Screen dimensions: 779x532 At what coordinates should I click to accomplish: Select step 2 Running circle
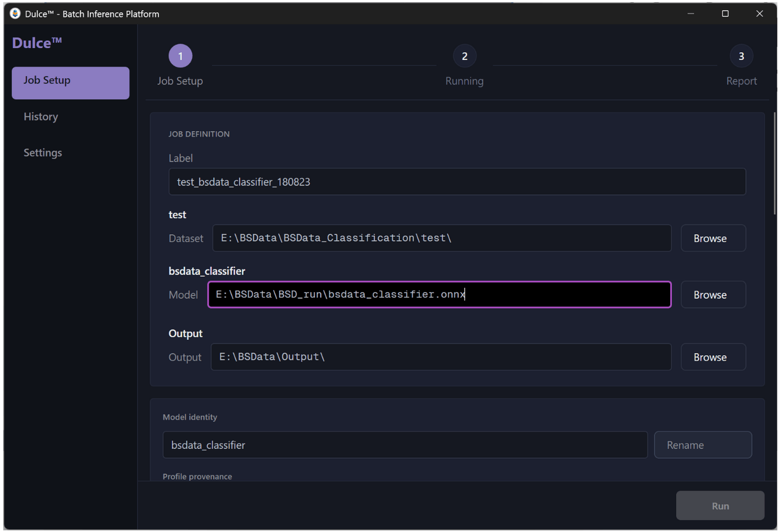465,56
